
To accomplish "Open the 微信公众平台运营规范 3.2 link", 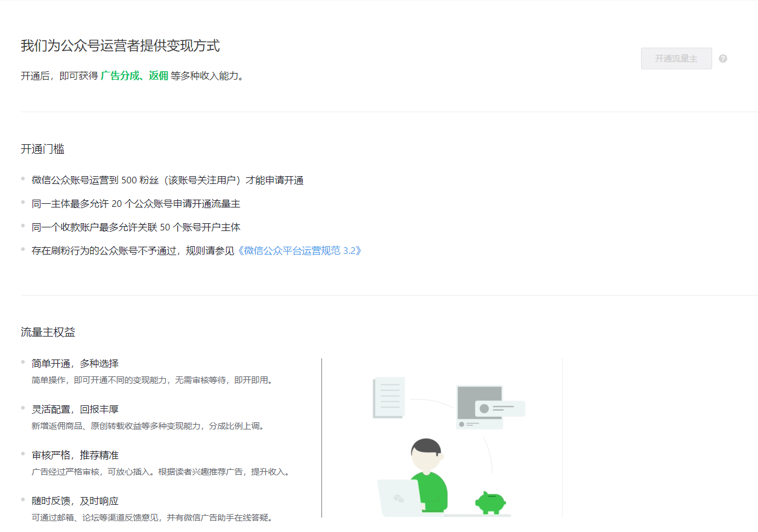I will point(299,250).
